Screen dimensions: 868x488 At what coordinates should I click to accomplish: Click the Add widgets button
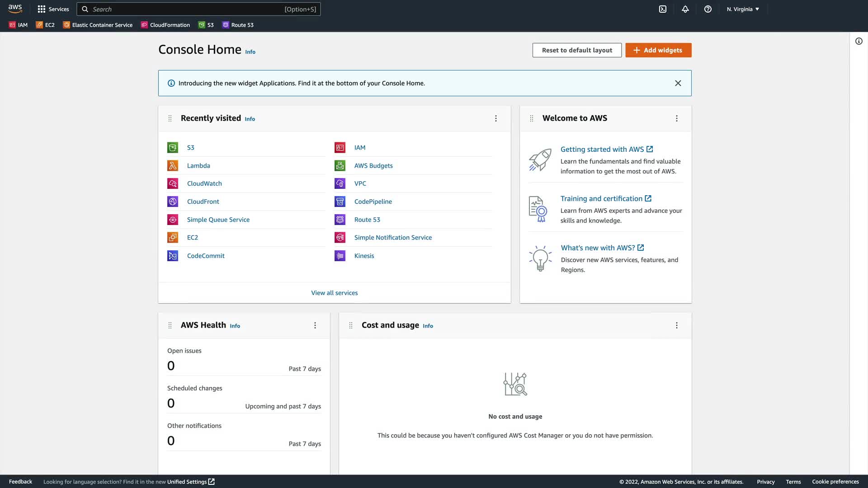[658, 50]
